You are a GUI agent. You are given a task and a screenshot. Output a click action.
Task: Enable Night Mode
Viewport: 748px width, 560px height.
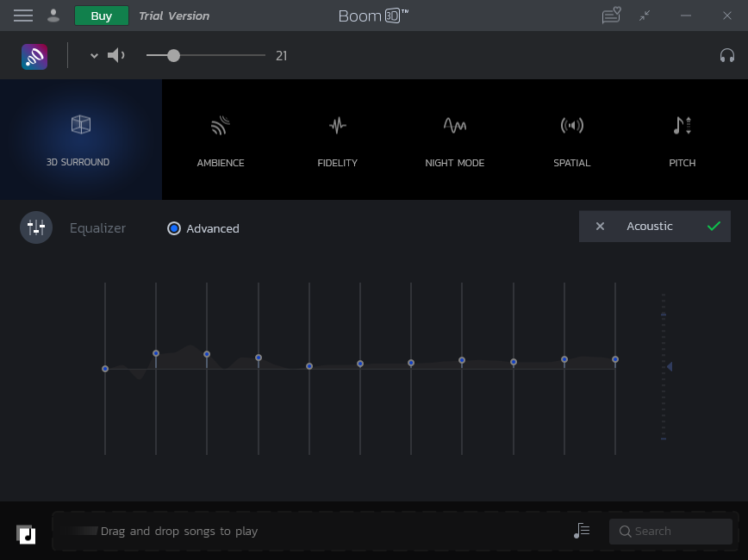(454, 138)
